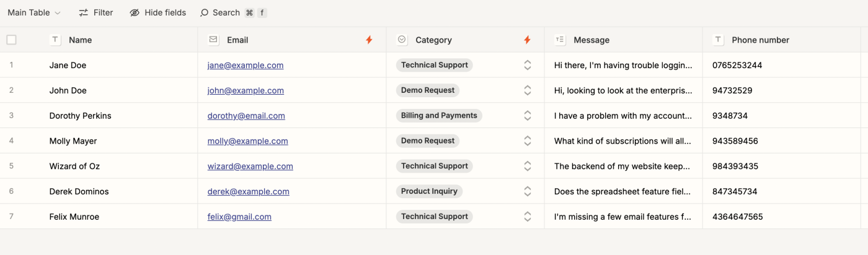Click the Search magnifier icon
The height and width of the screenshot is (255, 868).
click(x=204, y=12)
